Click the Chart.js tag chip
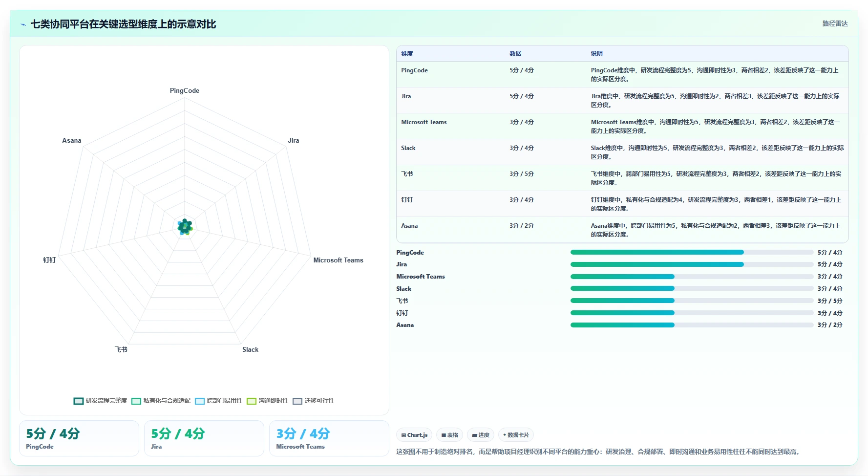 click(x=414, y=435)
